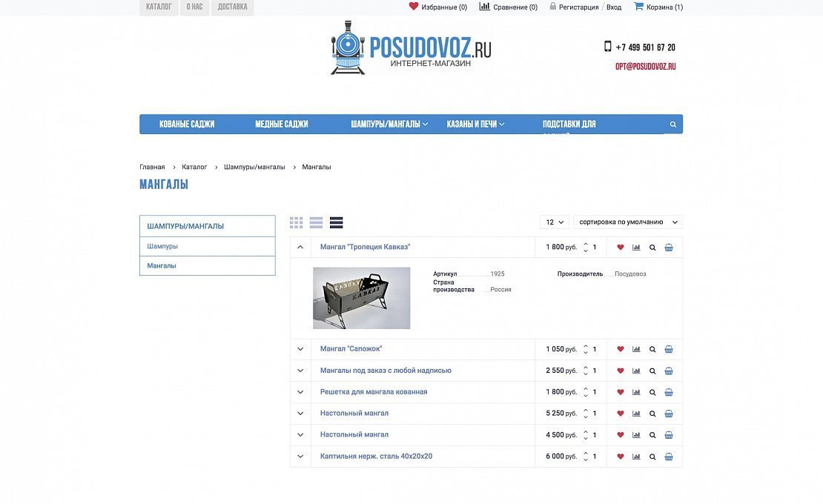Switch to list view with thumbnails icon

click(x=317, y=222)
